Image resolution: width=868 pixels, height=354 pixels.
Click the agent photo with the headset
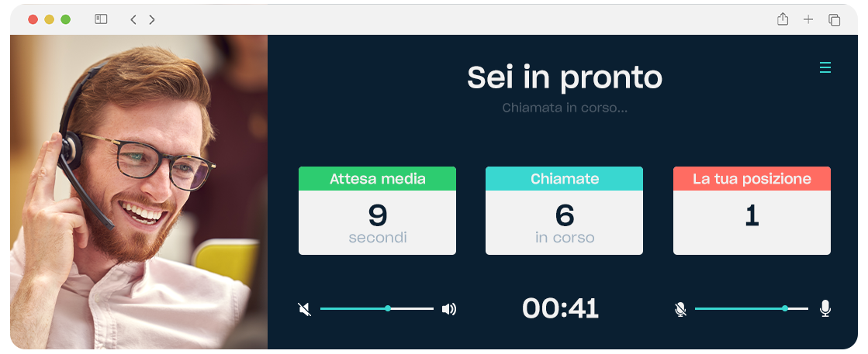coord(139,192)
